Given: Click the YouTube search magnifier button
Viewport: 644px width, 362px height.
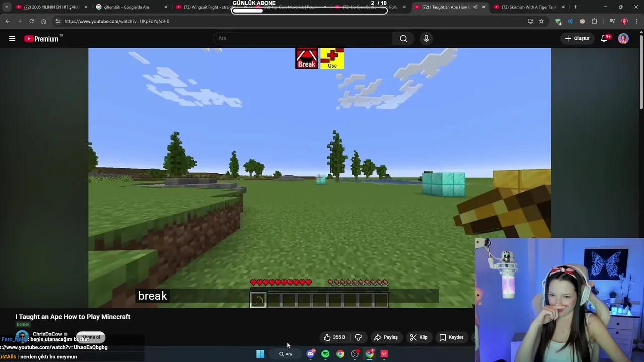Looking at the screenshot, I should pos(403,39).
